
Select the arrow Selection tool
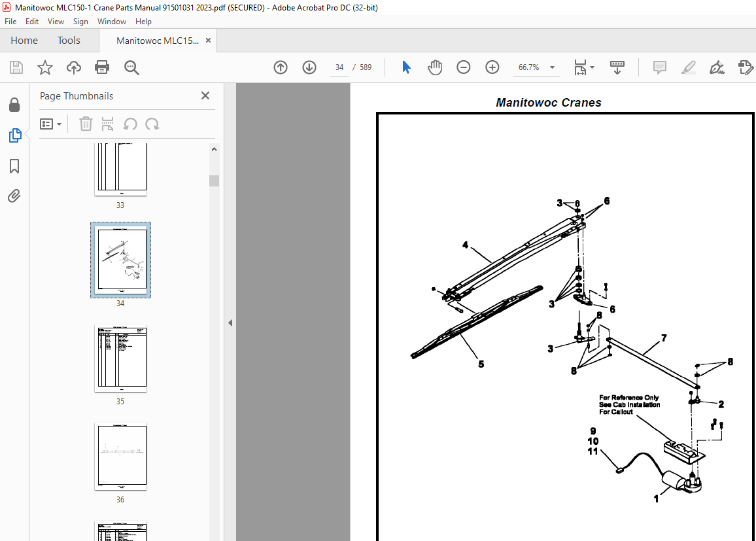[406, 67]
